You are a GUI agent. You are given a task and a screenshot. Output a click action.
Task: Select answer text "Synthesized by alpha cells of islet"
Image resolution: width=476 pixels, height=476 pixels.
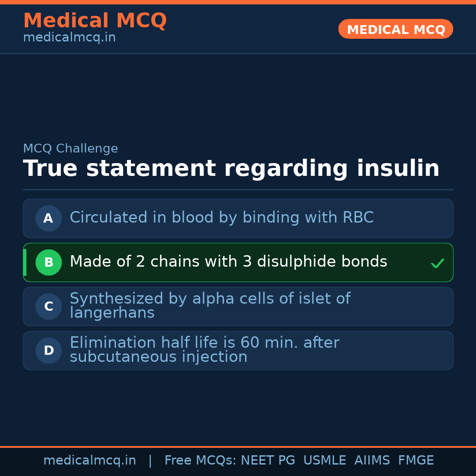tap(210, 299)
